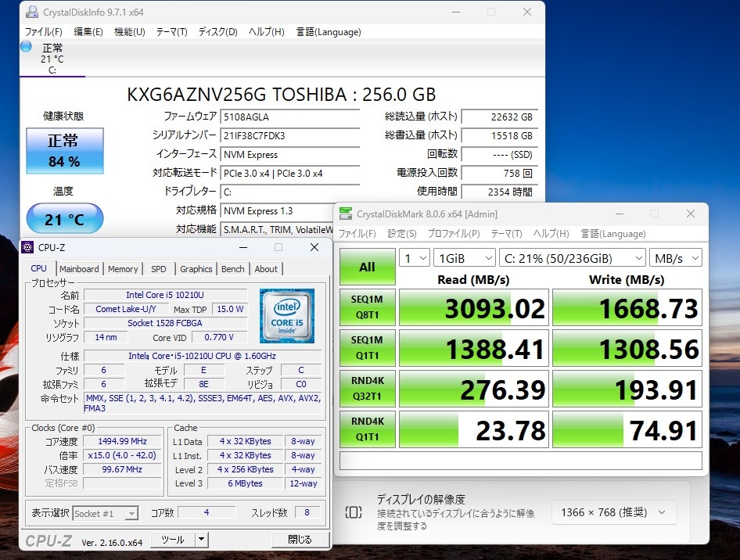Screen dimensions: 740x560
Task: Open the Socket #1 selection dropdown in CPU-Z
Action: [106, 513]
